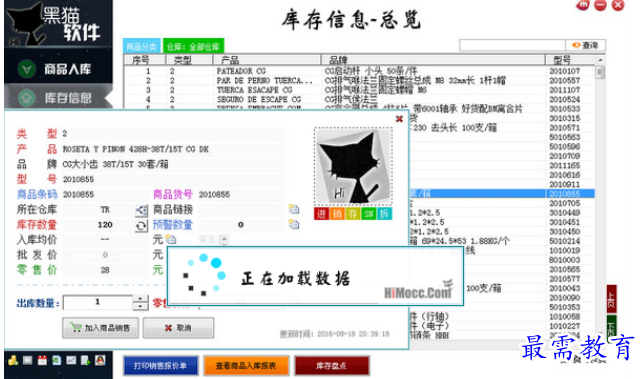
Task: Click the red minimize button at top right
Action: tap(600, 5)
